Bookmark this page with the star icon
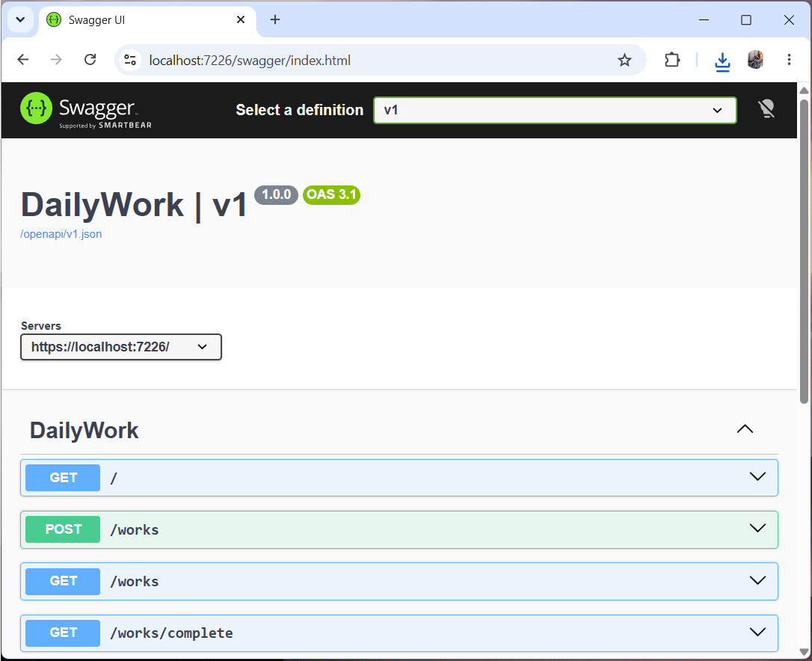 pyautogui.click(x=624, y=60)
